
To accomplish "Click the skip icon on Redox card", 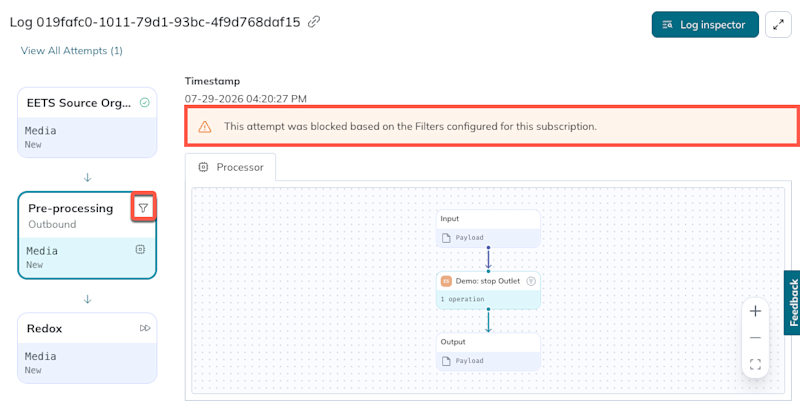I will coord(145,328).
